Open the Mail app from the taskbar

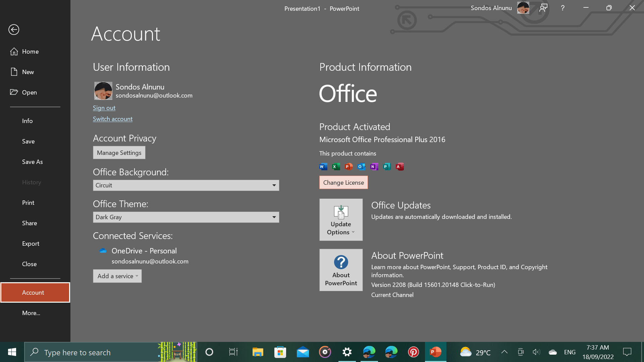303,352
